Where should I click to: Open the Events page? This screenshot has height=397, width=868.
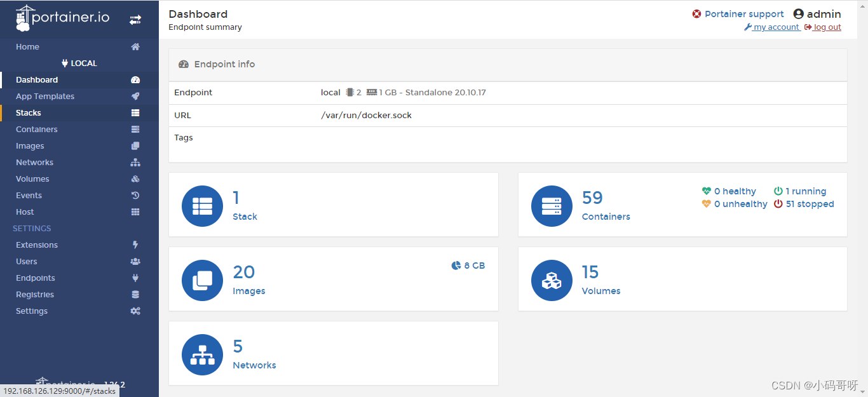point(29,196)
